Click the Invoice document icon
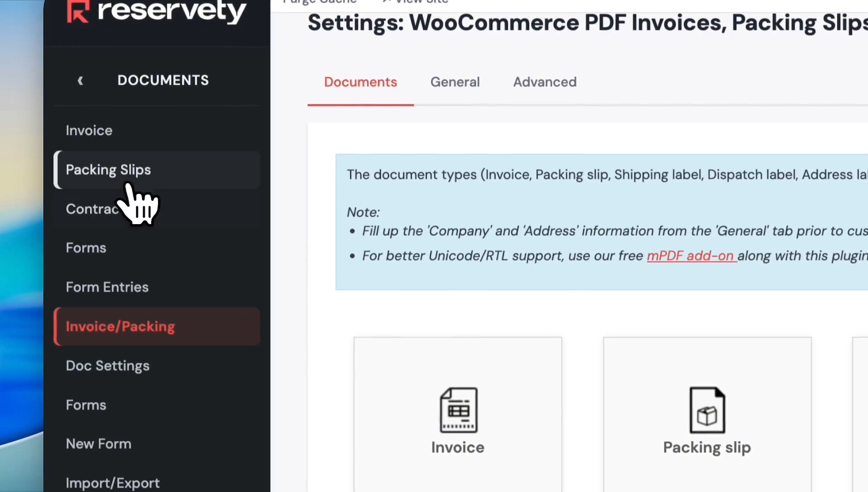 (x=459, y=410)
